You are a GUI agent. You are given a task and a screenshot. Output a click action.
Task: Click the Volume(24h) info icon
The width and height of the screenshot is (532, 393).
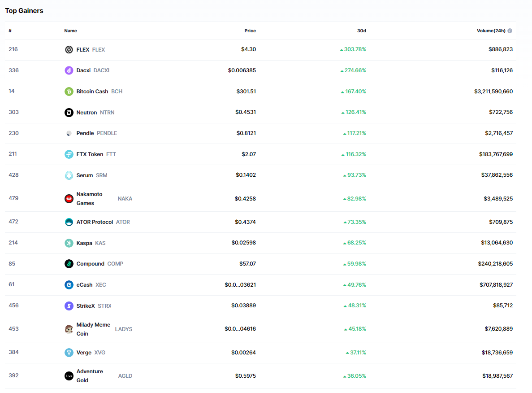point(510,31)
